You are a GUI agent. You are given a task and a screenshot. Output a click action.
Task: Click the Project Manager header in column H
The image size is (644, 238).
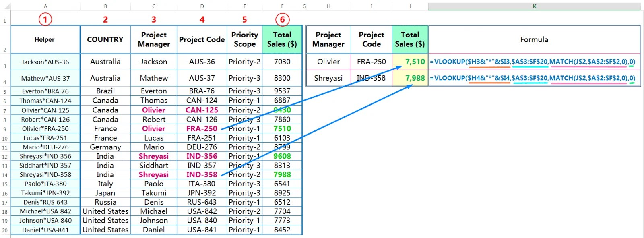tap(328, 39)
